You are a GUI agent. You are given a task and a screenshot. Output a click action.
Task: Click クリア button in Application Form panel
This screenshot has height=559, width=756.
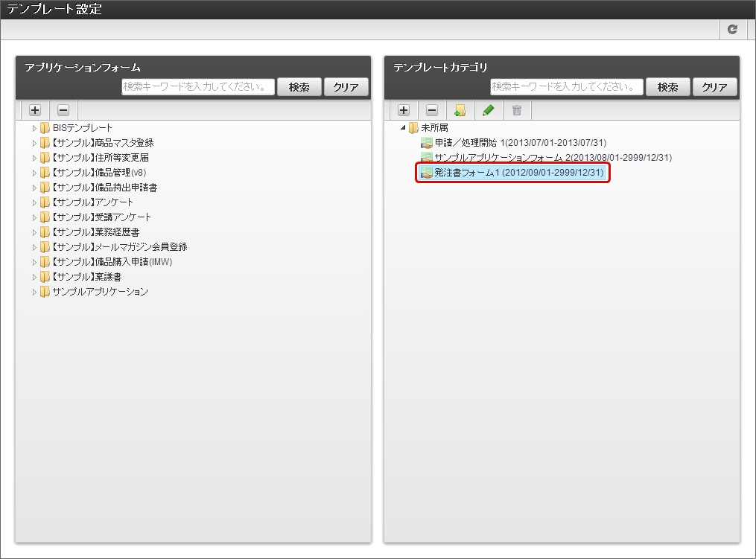pyautogui.click(x=346, y=87)
